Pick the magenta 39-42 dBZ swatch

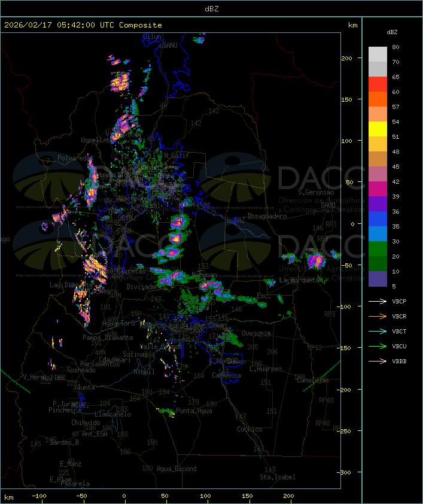(x=378, y=189)
